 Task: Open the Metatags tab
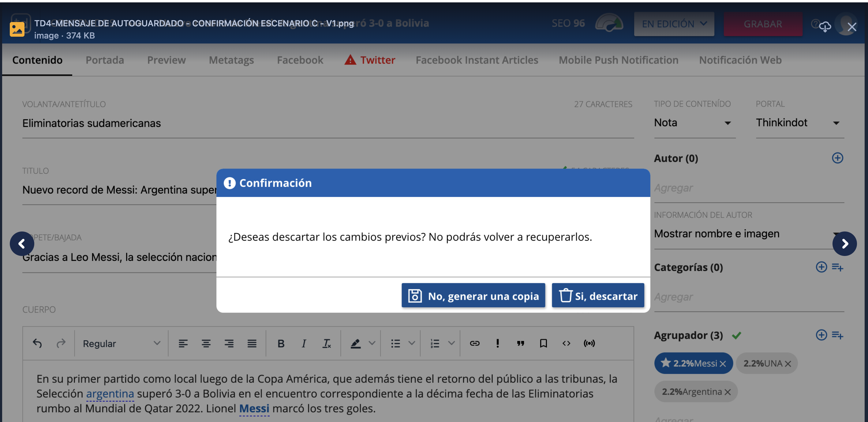tap(231, 60)
